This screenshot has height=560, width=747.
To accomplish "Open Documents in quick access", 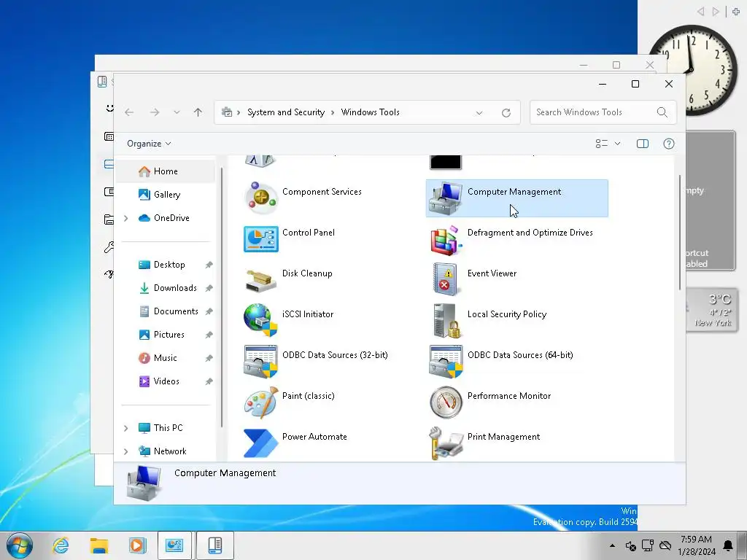I will 166,311.
